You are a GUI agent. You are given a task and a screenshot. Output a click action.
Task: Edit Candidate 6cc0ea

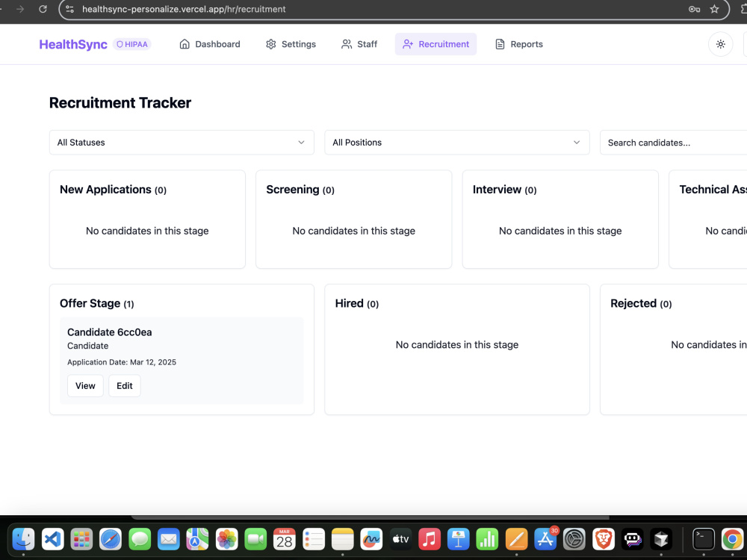(x=124, y=386)
